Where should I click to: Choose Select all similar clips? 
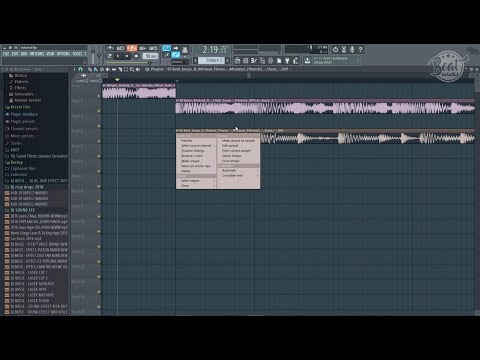[197, 166]
